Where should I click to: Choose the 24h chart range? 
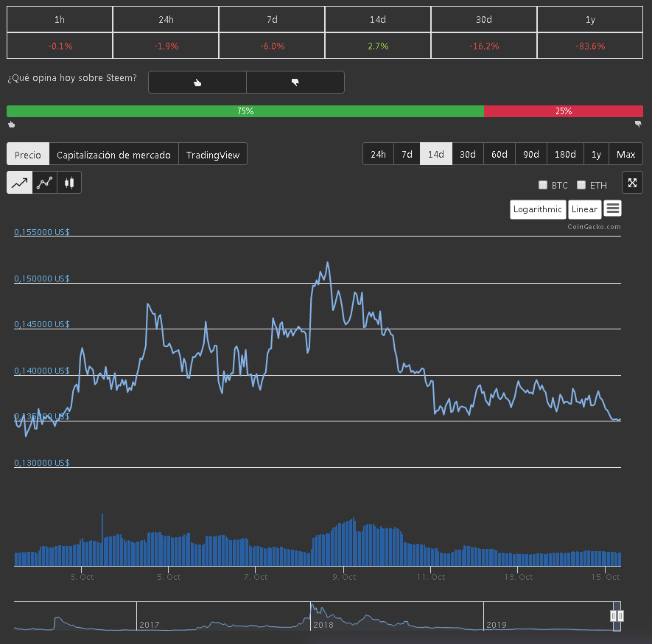pos(379,154)
